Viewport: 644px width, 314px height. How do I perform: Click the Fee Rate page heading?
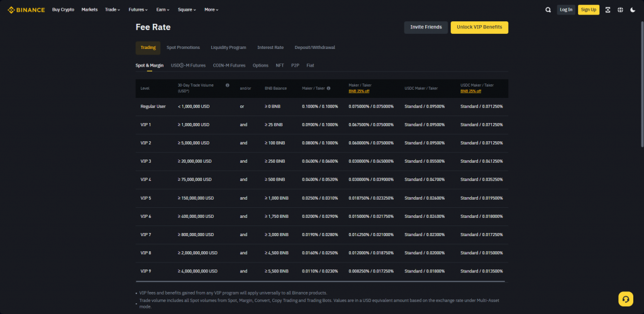click(x=153, y=27)
